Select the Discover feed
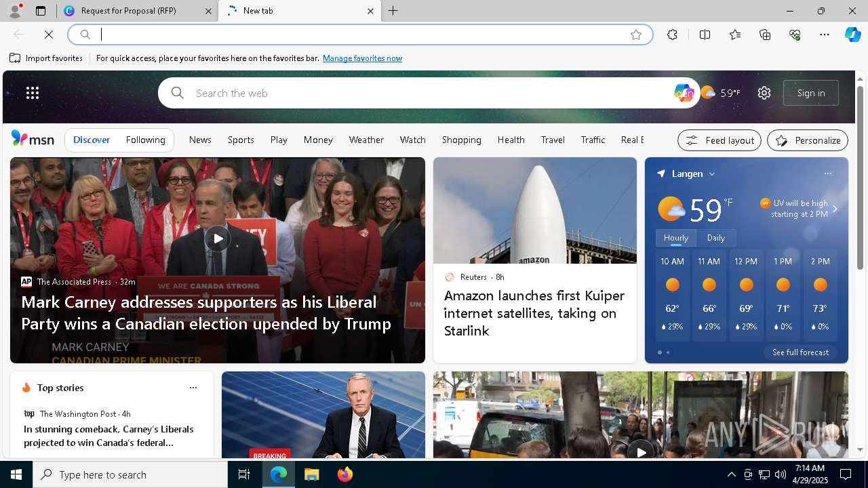The image size is (868, 488). click(x=92, y=140)
